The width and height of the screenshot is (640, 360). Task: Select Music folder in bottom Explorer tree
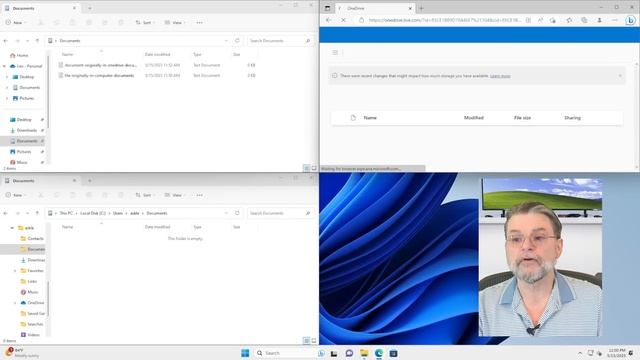point(29,292)
